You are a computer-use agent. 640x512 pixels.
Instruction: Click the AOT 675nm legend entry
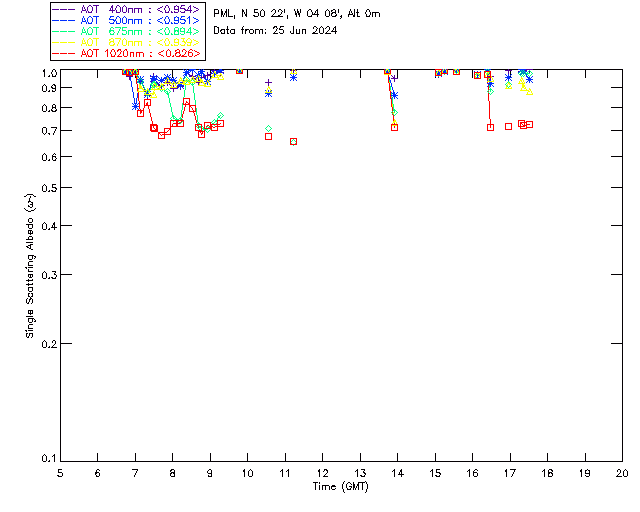[x=126, y=31]
